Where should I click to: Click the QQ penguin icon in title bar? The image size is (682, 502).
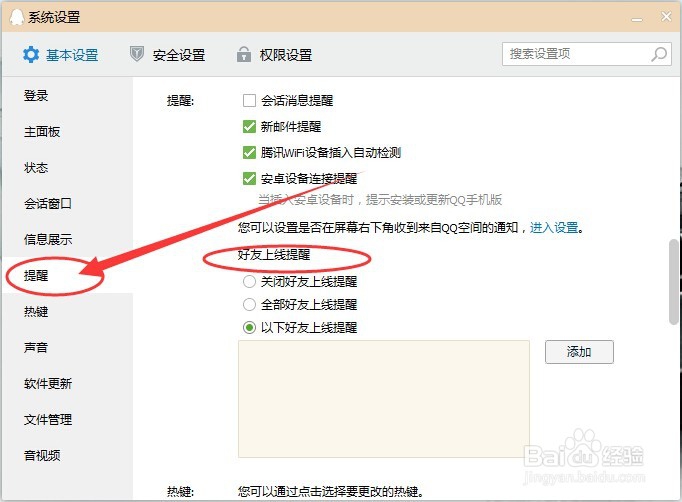coord(17,17)
